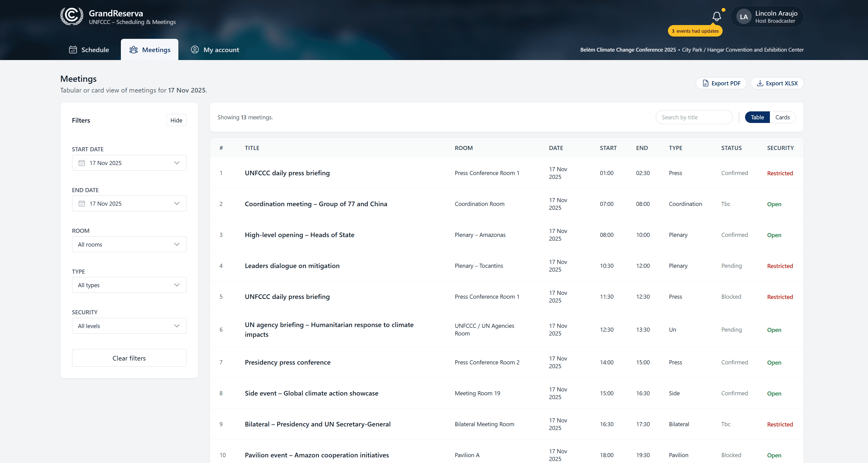
Task: Click the GrandReserva UNFCCC logo
Action: pos(72,17)
